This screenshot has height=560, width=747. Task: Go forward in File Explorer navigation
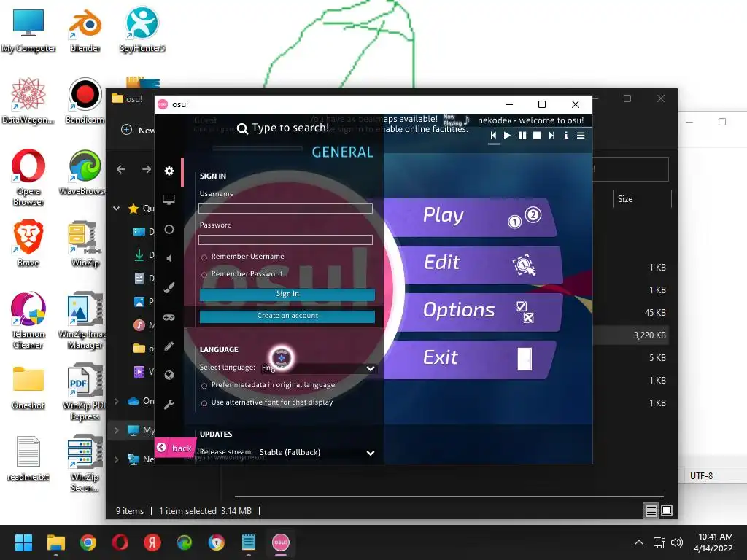[x=146, y=169]
